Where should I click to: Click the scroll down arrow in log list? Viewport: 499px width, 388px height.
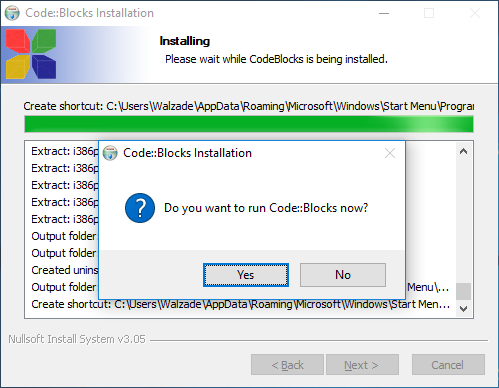pos(463,309)
